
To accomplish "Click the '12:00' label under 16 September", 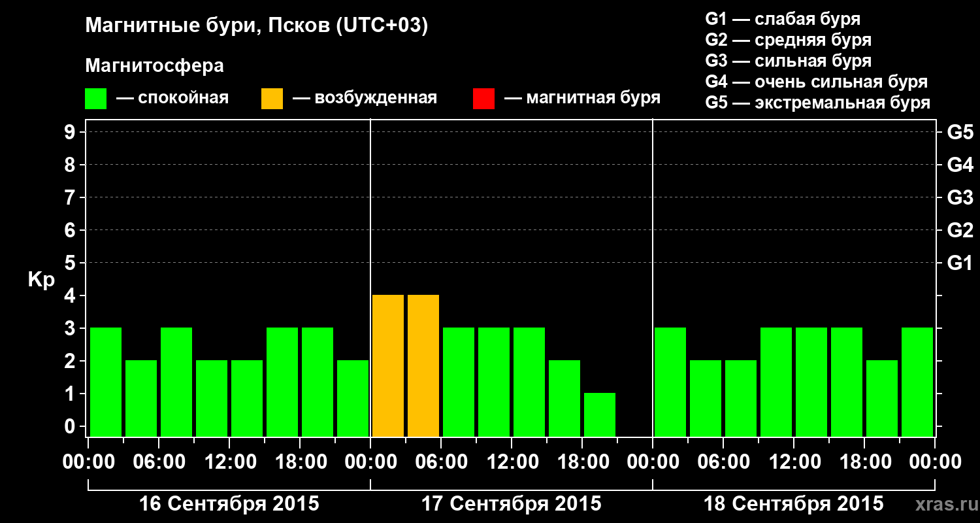I will pos(229,462).
